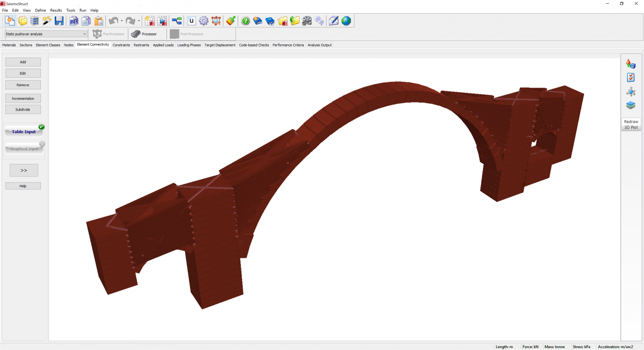Expand the undo history dropdown arrow
The width and height of the screenshot is (644, 350).
[122, 21]
